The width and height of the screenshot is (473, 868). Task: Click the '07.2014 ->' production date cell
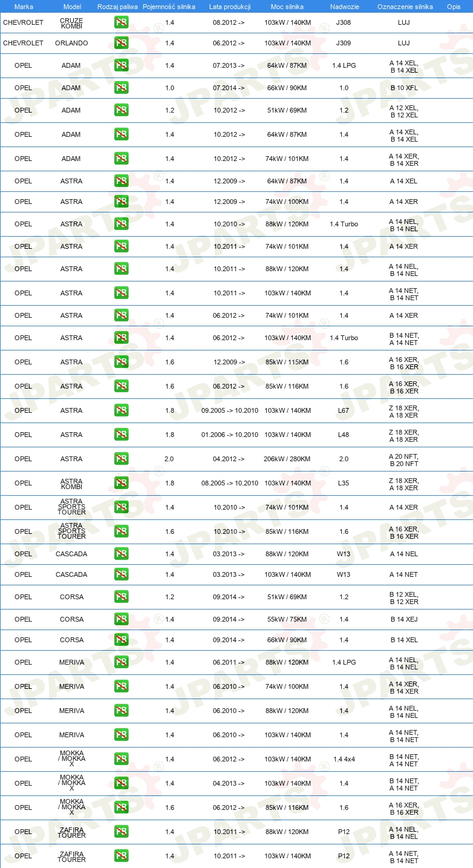click(x=229, y=88)
